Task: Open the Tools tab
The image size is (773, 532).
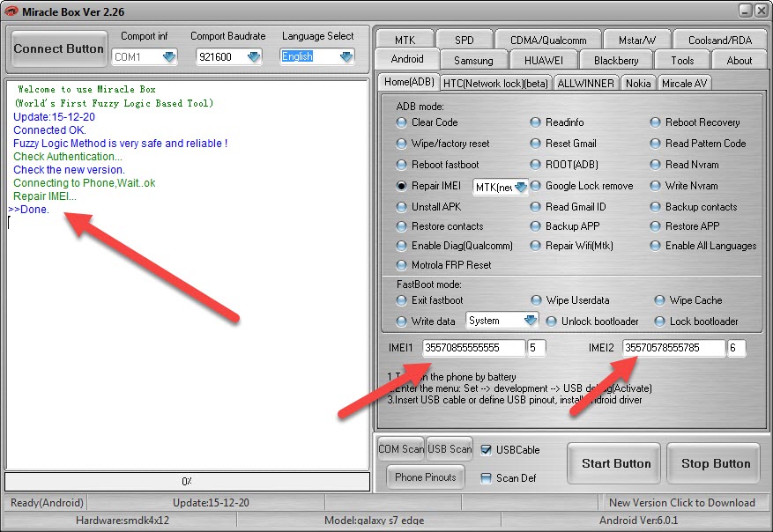Action: tap(682, 60)
